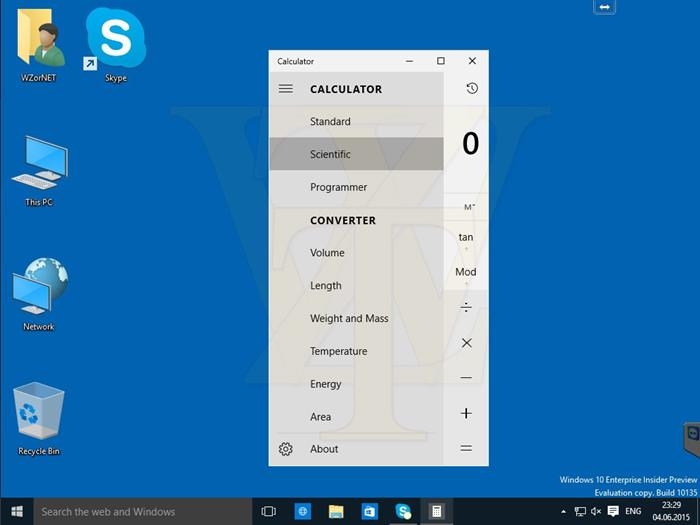This screenshot has width=700, height=525.
Task: Close the Calculator window
Action: (x=472, y=61)
